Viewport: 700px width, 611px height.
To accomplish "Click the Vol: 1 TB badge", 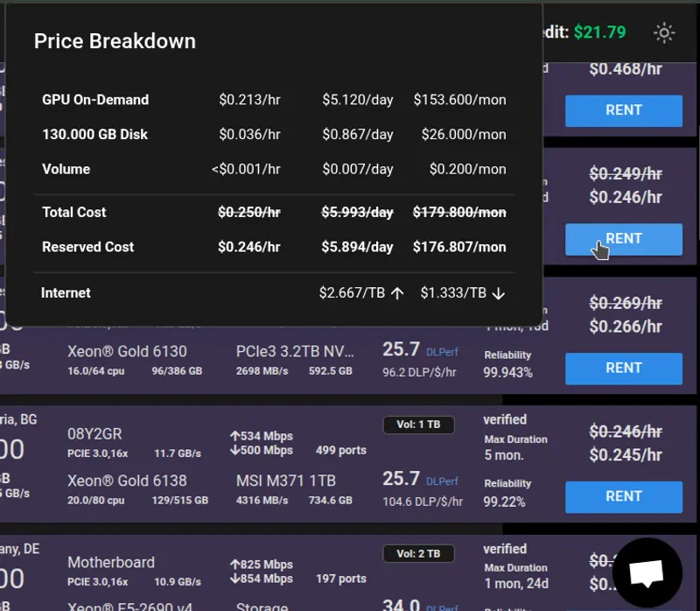I will [419, 425].
